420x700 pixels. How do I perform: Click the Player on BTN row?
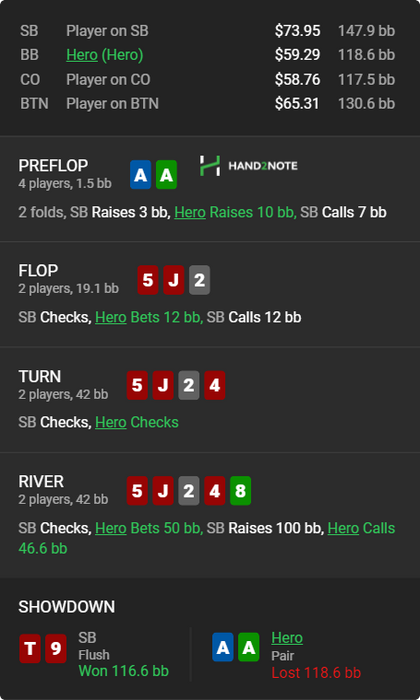[208, 104]
